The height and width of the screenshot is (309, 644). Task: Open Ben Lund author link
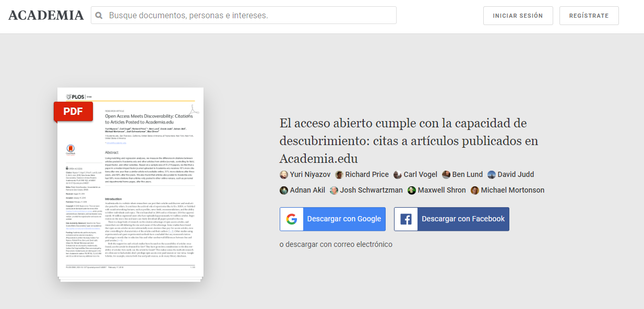click(x=468, y=175)
